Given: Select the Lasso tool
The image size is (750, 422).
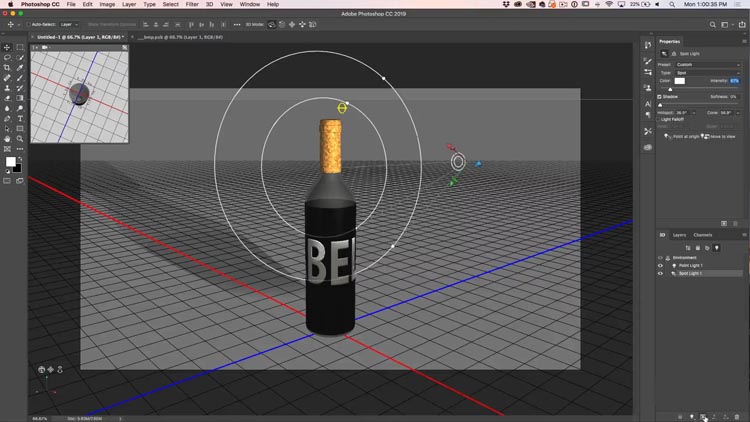Looking at the screenshot, I should click(7, 57).
